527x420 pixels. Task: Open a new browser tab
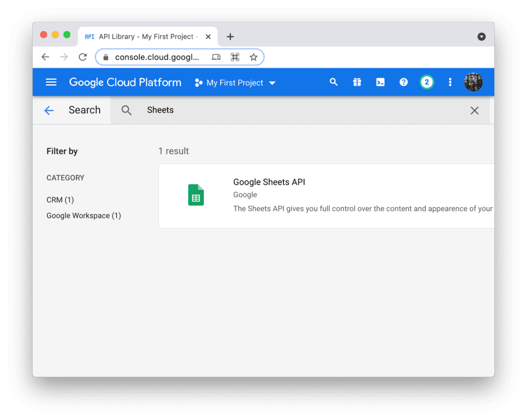coord(230,36)
